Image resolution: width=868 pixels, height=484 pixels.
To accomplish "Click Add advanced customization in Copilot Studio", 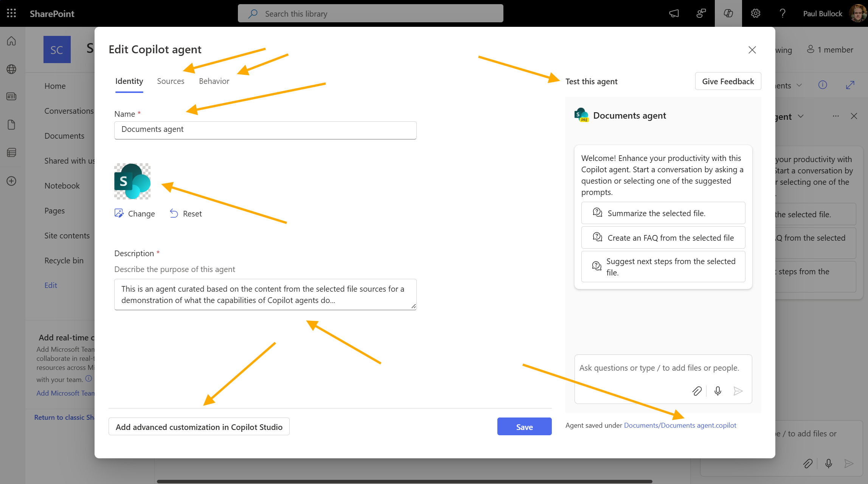I will 199,426.
